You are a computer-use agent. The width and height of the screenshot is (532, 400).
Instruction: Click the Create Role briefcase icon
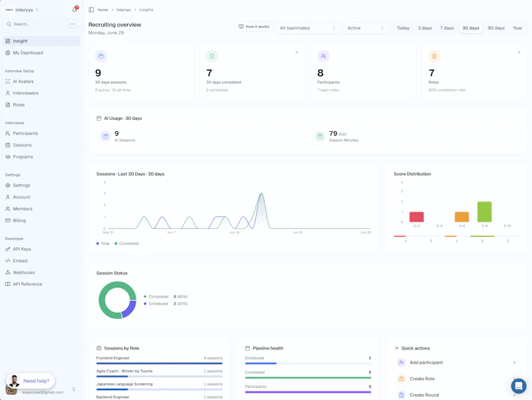[402, 379]
